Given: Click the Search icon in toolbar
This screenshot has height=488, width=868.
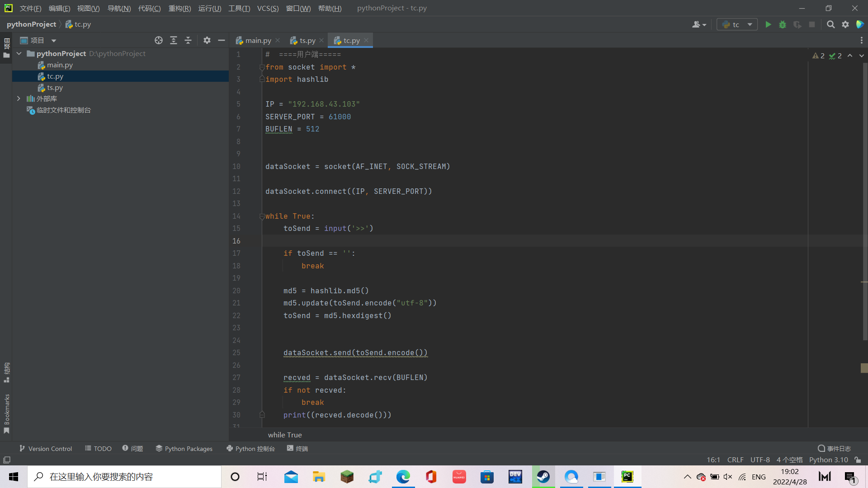Looking at the screenshot, I should click(x=830, y=24).
